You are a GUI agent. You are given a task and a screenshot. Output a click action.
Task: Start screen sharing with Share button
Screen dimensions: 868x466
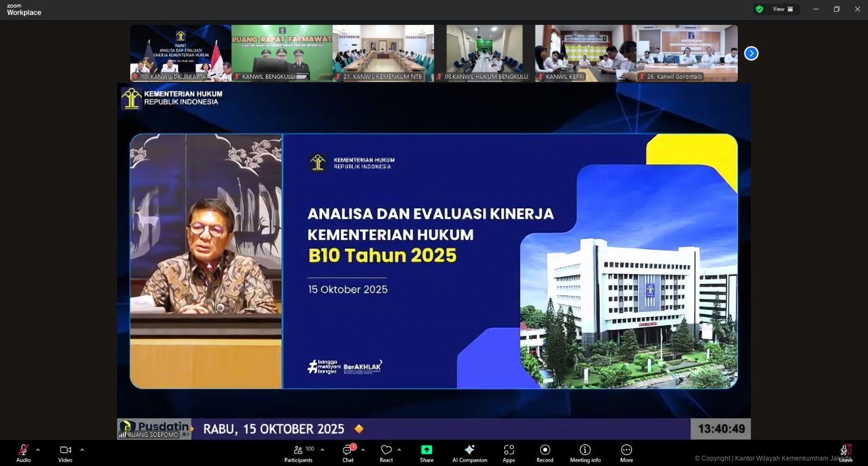pyautogui.click(x=426, y=453)
